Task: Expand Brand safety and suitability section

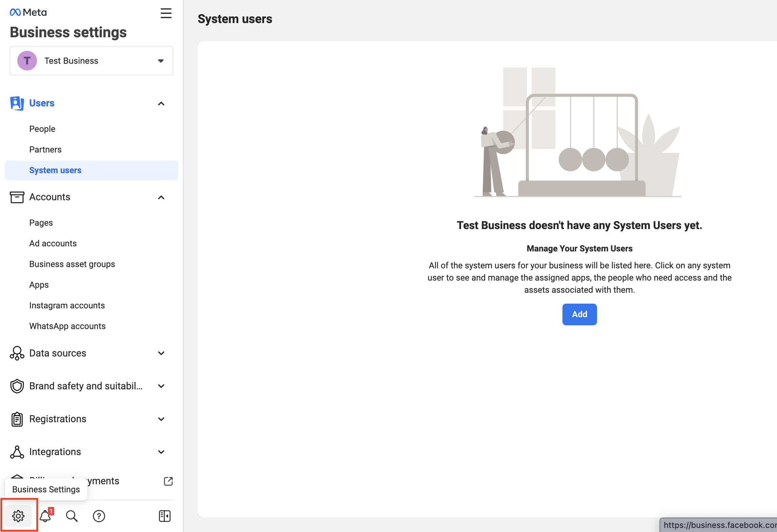Action: point(161,386)
